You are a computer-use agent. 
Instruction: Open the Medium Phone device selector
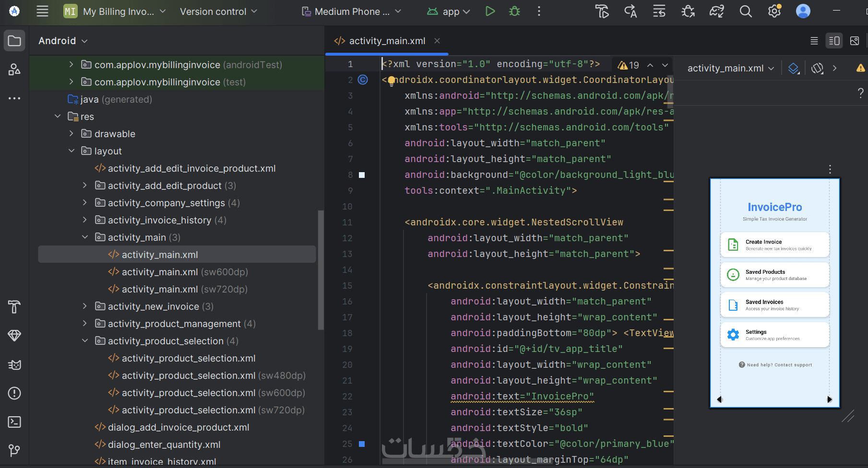(x=352, y=12)
